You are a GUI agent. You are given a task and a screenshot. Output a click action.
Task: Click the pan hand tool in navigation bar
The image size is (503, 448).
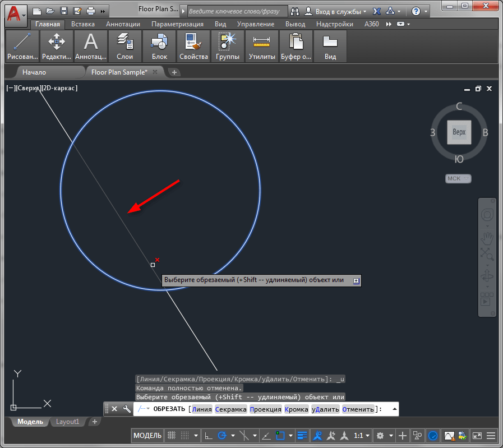point(487,237)
